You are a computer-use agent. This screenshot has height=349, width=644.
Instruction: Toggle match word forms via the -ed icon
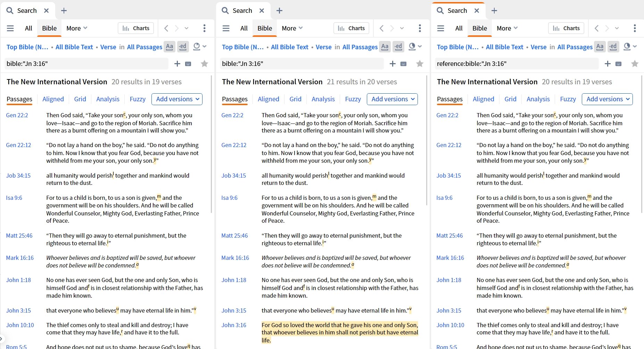pos(183,47)
